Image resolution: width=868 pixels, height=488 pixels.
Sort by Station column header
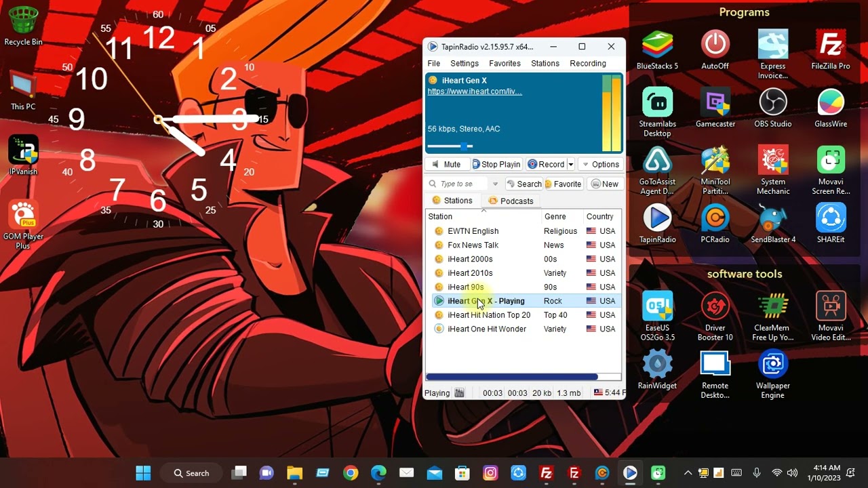(484, 217)
